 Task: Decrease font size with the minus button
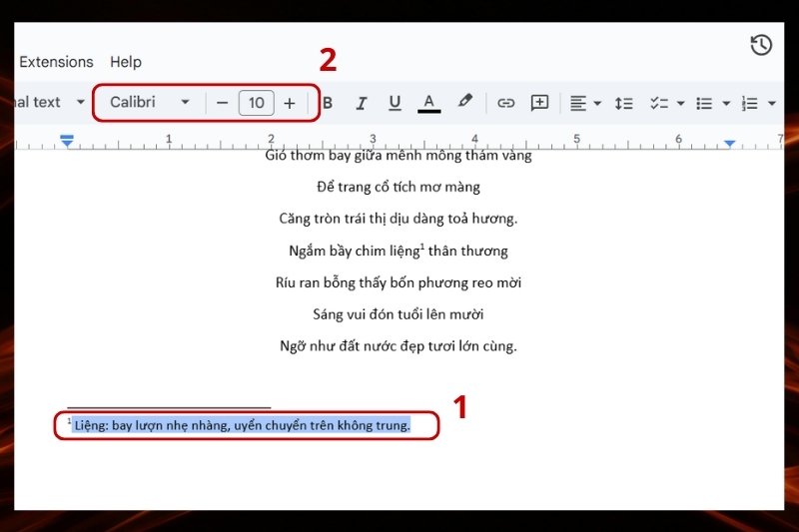pyautogui.click(x=222, y=103)
